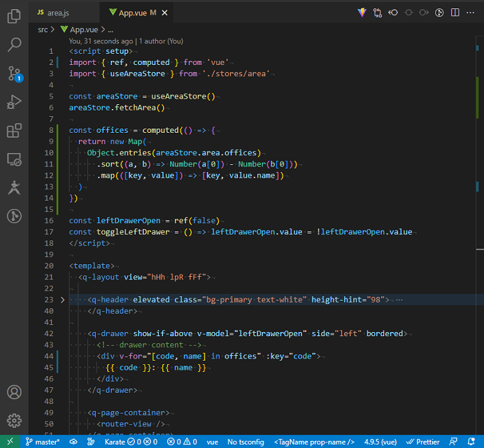Click the 'No tsconfig' status item
The width and height of the screenshot is (484, 448).
245,442
